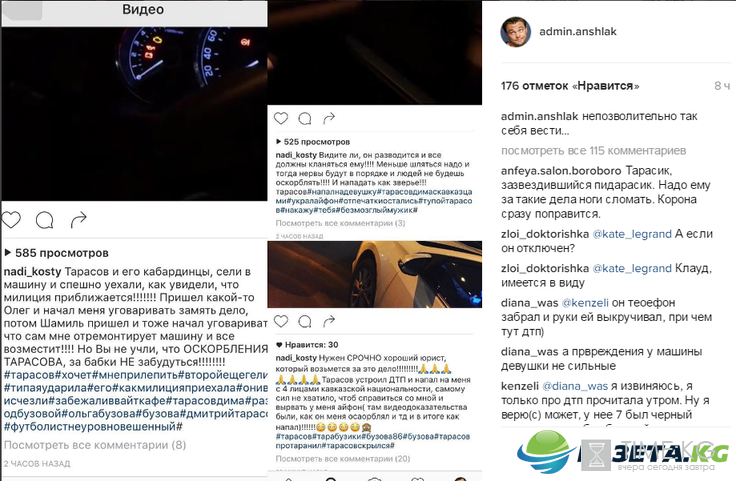The height and width of the screenshot is (481, 736).
Task: Play the car dashboard video
Action: pos(135,114)
